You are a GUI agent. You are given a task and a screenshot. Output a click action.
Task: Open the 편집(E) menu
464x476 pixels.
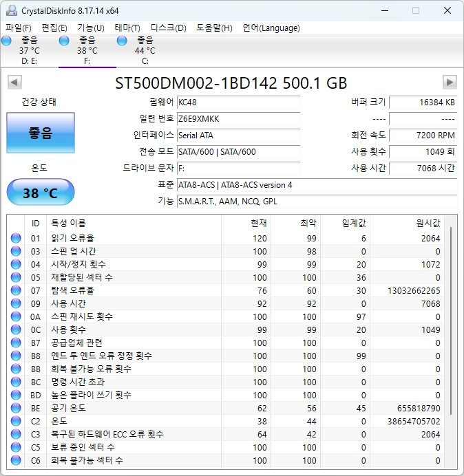[54, 28]
